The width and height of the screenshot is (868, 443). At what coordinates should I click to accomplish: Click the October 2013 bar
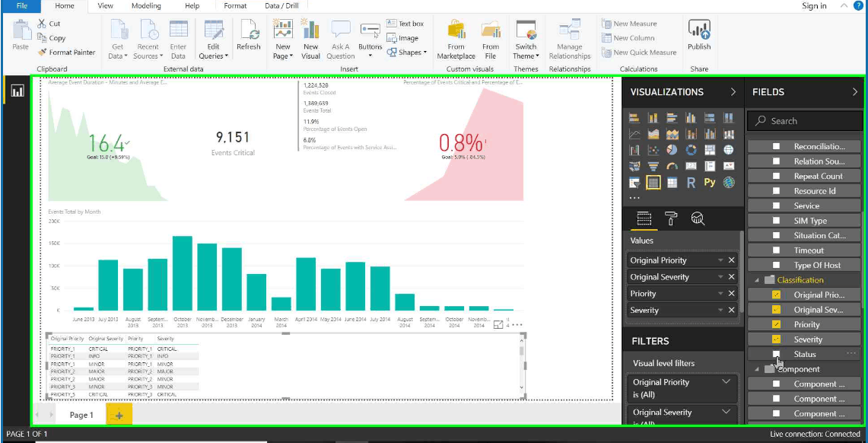183,273
